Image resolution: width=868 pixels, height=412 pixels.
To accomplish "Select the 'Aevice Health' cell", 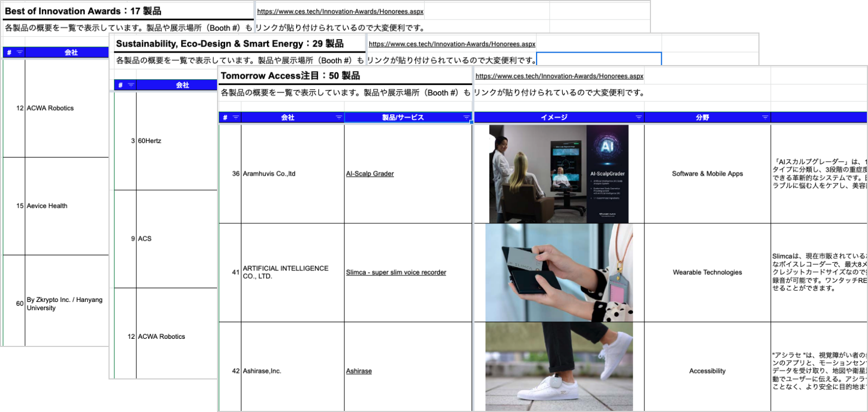I will 67,206.
